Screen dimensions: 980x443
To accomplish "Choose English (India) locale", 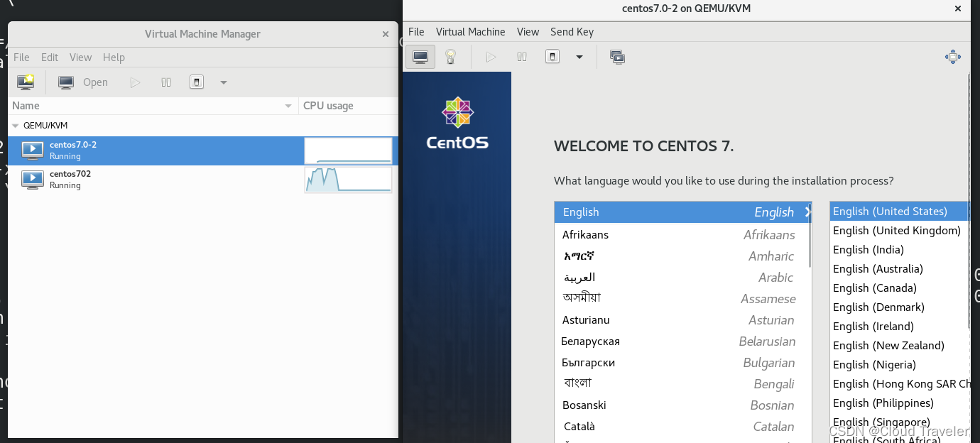I will point(900,250).
